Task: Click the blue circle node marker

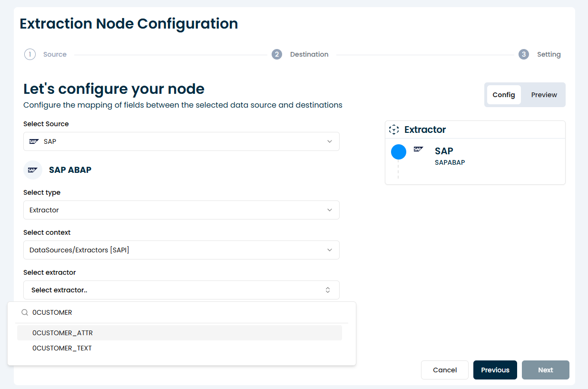Action: tap(399, 152)
